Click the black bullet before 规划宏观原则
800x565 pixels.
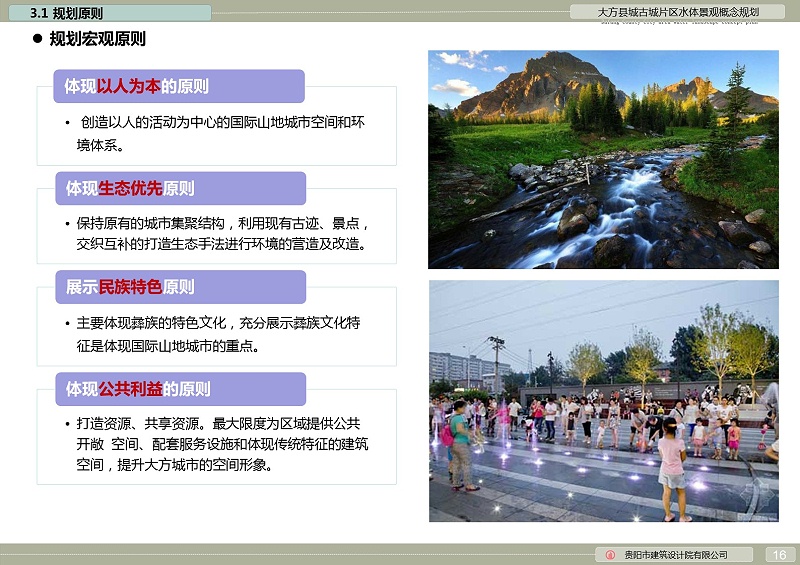point(37,40)
